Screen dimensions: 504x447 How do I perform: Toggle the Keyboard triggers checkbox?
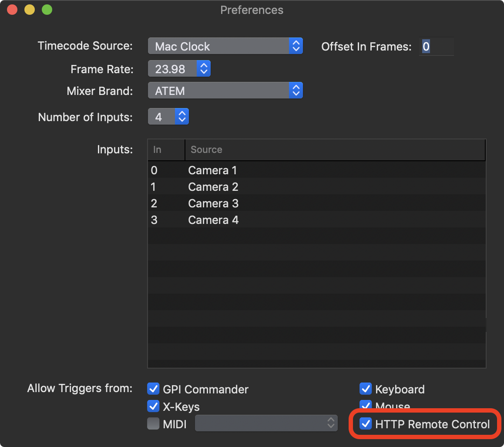pos(366,389)
